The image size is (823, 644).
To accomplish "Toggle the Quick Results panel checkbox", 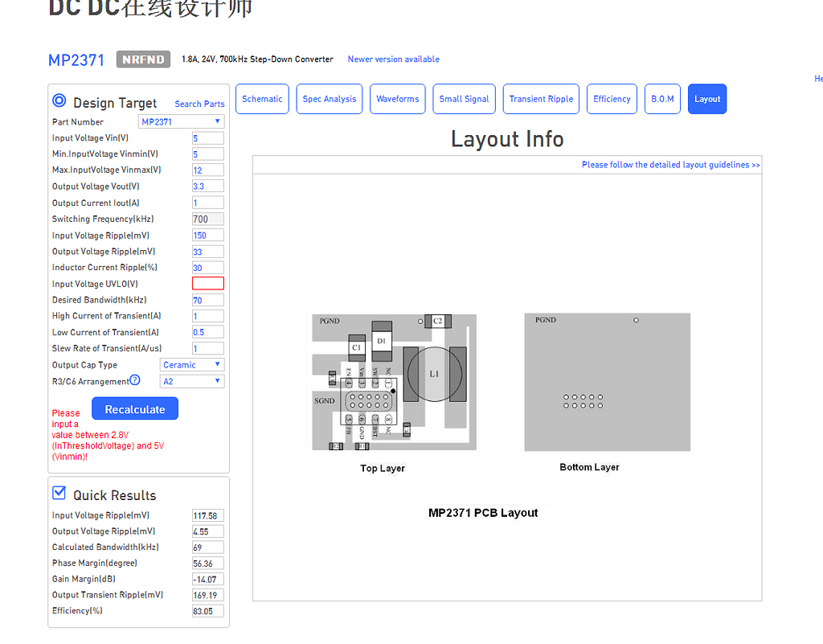I will [x=59, y=493].
